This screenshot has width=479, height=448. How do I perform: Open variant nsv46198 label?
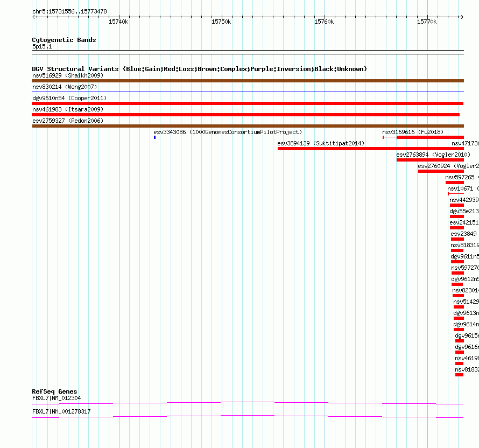(x=467, y=358)
